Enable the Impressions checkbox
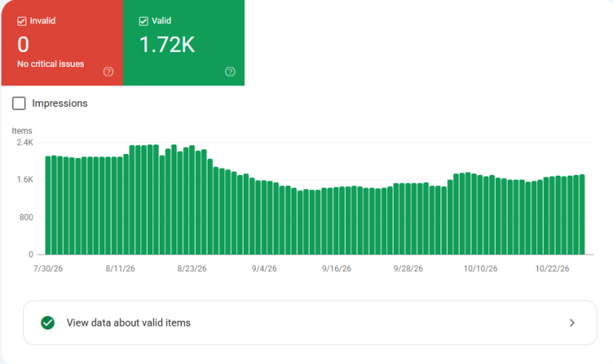 tap(19, 103)
